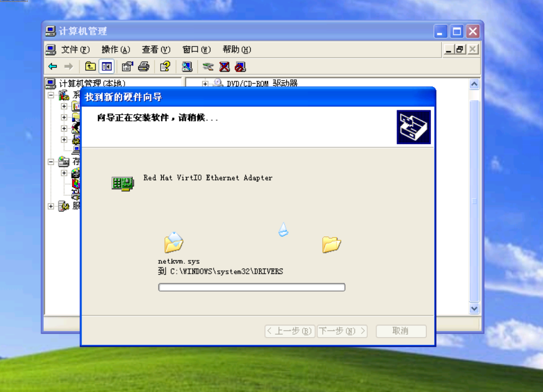Image resolution: width=543 pixels, height=392 pixels.
Task: Scan for hardware changes icon
Action: [x=187, y=67]
